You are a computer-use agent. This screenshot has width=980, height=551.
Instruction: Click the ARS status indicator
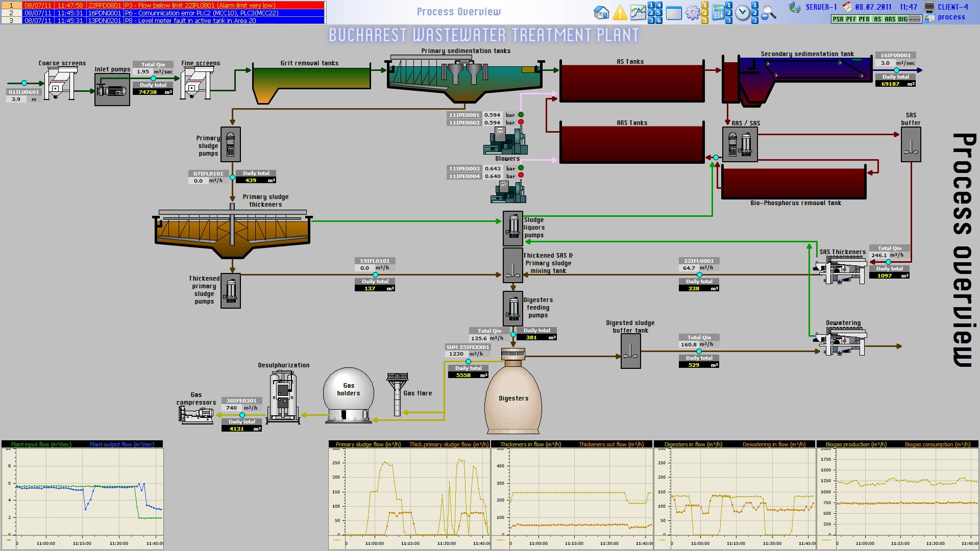coord(890,19)
